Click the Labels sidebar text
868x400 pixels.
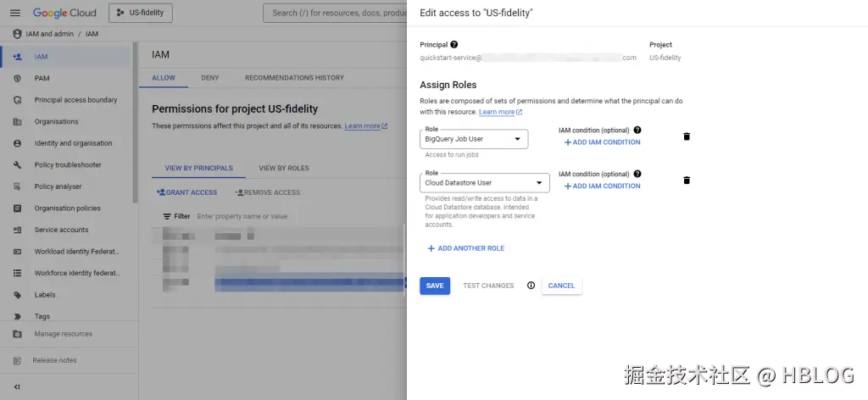pyautogui.click(x=45, y=295)
